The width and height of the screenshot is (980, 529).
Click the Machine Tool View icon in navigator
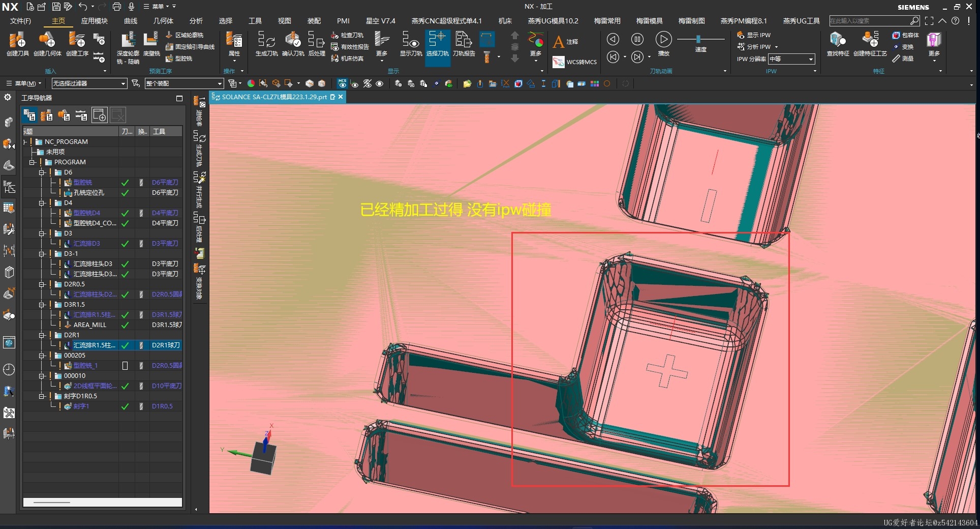[x=47, y=115]
